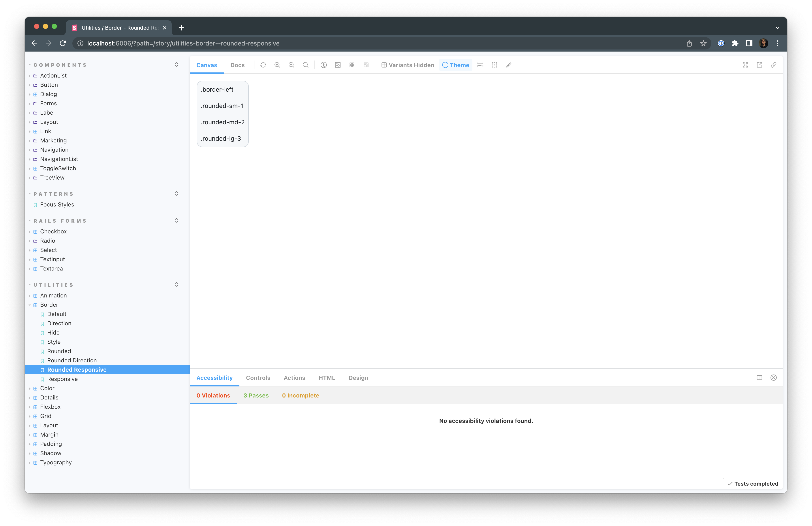Go full screen with expand icon
The width and height of the screenshot is (812, 526).
[x=745, y=65]
